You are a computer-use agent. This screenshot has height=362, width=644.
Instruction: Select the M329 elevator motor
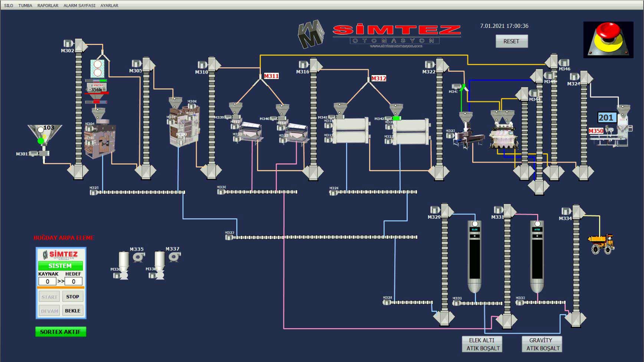[436, 210]
